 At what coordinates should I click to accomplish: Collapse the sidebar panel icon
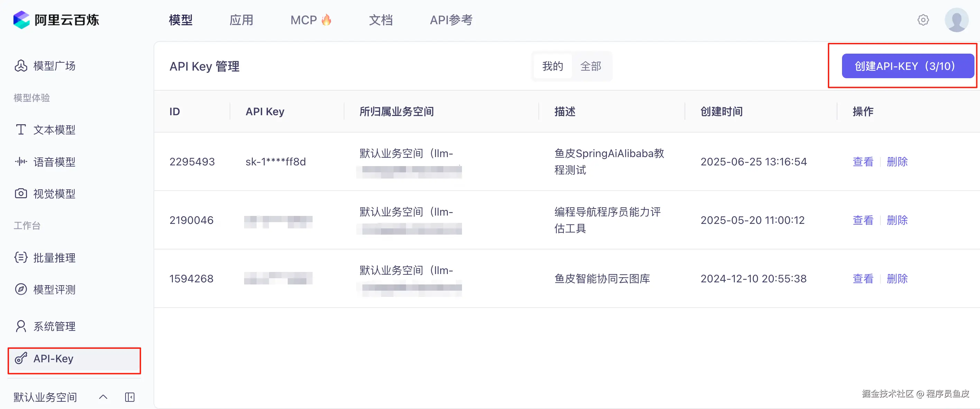click(130, 397)
